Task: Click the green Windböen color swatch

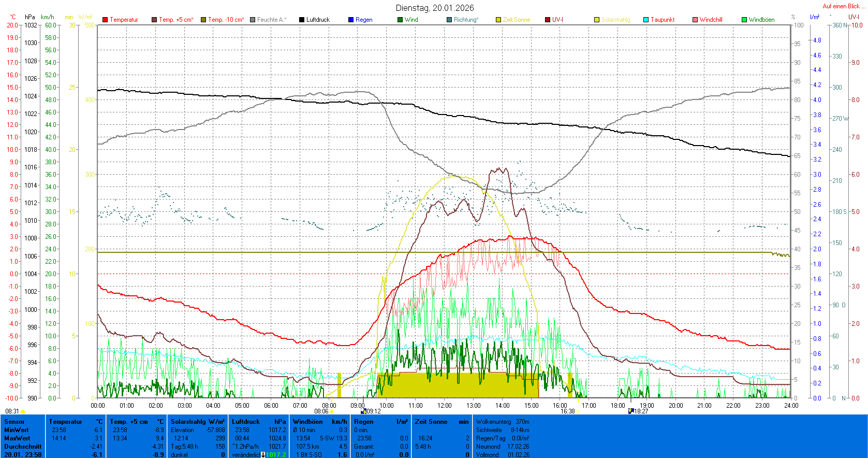Action: click(744, 20)
